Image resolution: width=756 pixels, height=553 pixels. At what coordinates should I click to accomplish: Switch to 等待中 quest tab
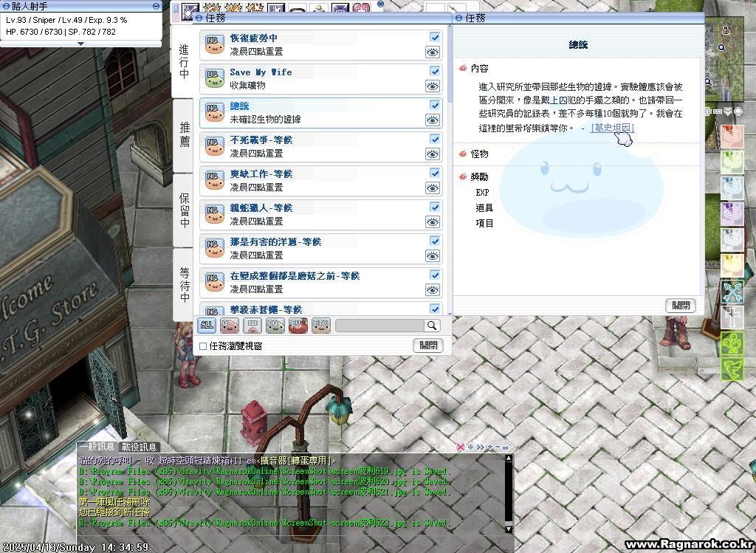[x=184, y=284]
